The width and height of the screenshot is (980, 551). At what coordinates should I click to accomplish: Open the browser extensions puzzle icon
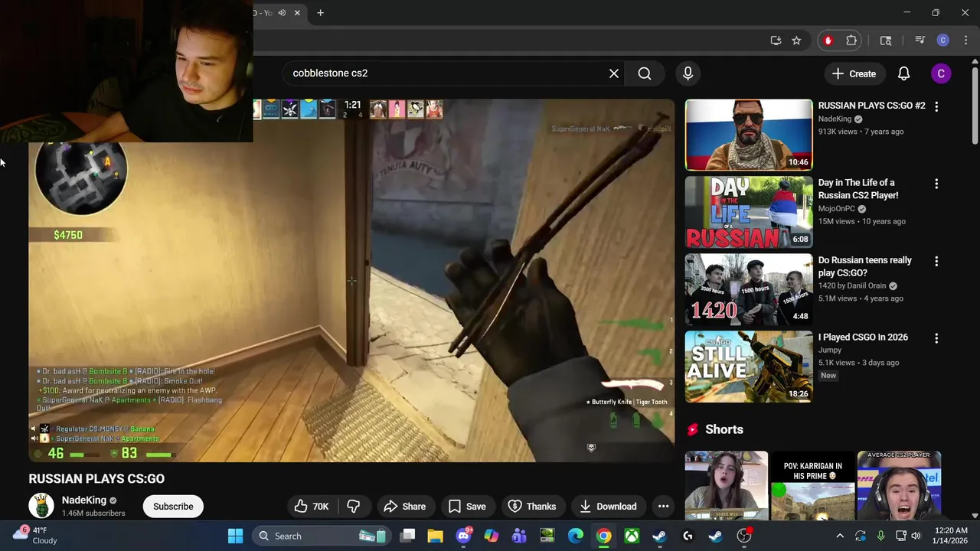click(851, 41)
